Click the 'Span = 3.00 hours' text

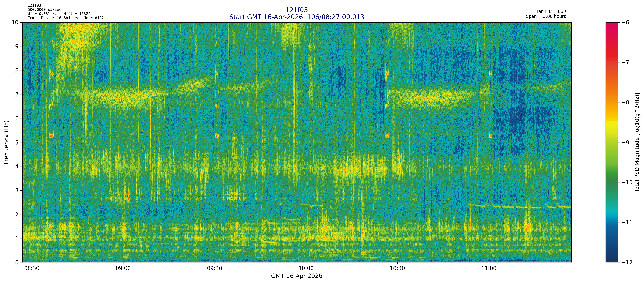coord(546,16)
